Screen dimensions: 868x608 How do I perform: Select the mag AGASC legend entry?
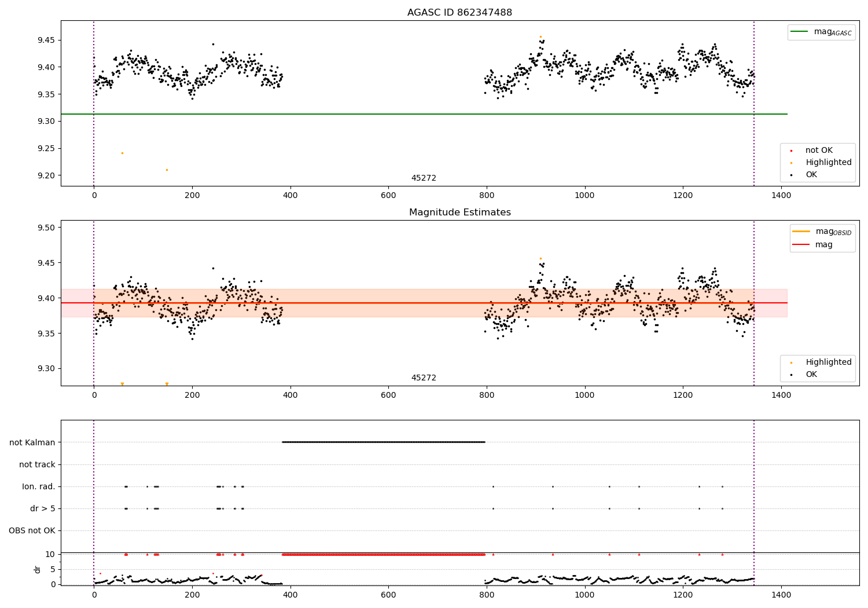(822, 32)
